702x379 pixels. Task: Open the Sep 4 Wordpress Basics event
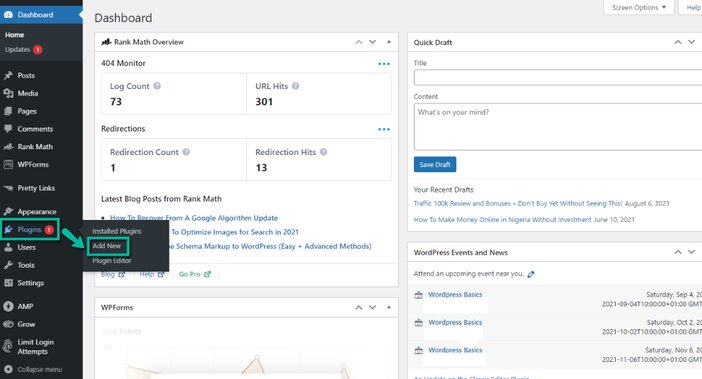(455, 294)
